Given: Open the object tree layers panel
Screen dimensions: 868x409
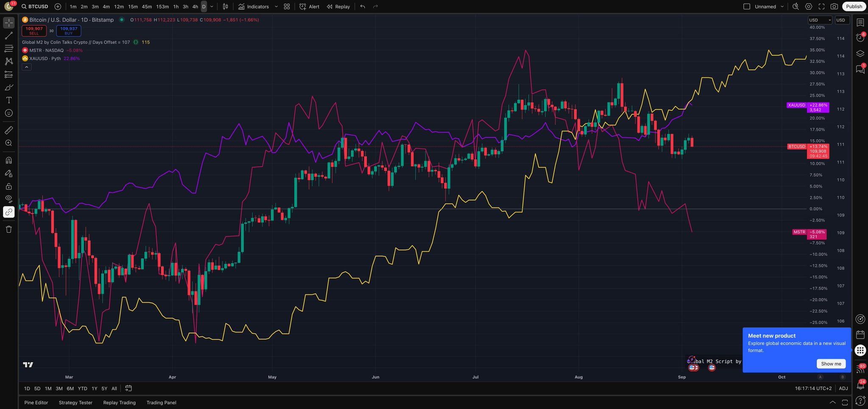Looking at the screenshot, I should tap(860, 53).
